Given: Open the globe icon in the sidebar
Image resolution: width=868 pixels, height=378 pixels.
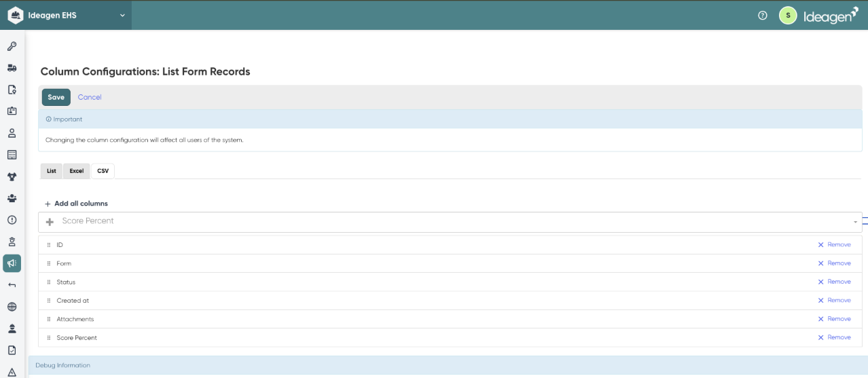Looking at the screenshot, I should 12,307.
